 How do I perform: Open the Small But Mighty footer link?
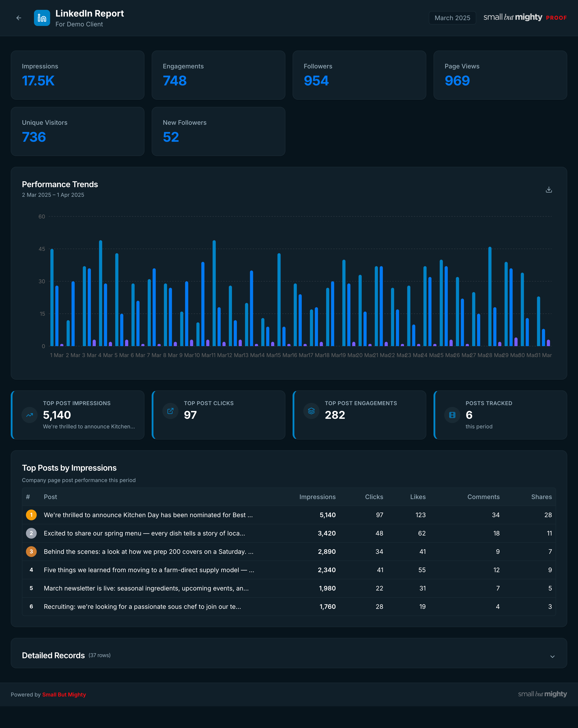64,694
